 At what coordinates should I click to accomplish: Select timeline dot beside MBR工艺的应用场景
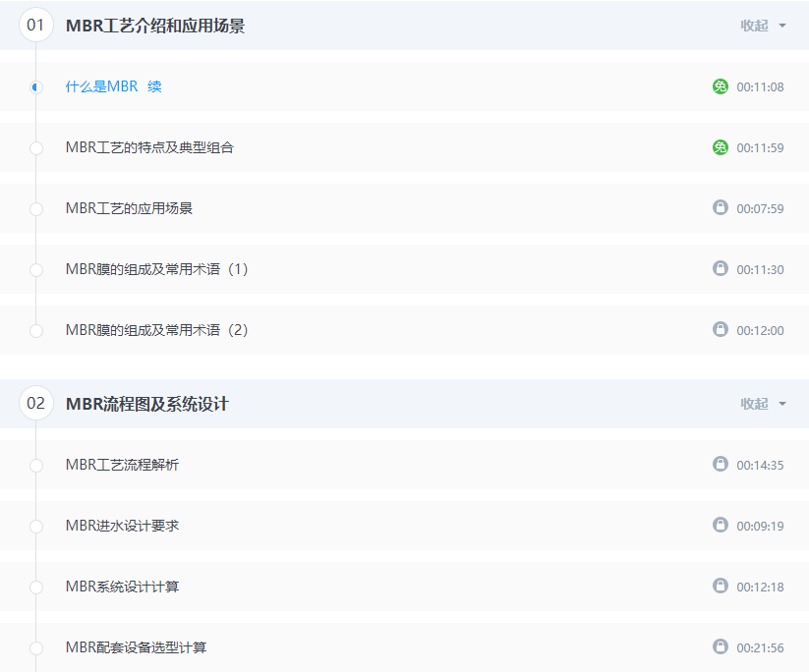pos(36,209)
